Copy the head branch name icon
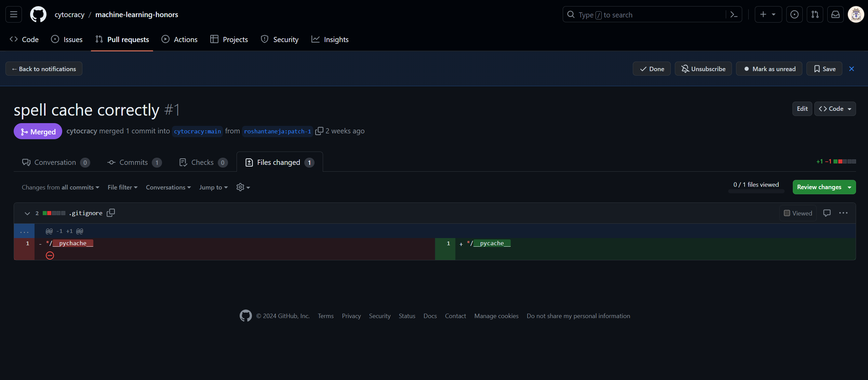Image resolution: width=868 pixels, height=380 pixels. (x=319, y=131)
